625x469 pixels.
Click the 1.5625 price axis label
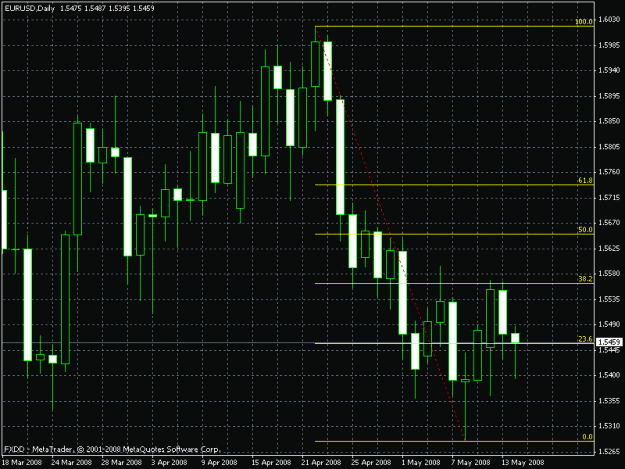pos(609,248)
